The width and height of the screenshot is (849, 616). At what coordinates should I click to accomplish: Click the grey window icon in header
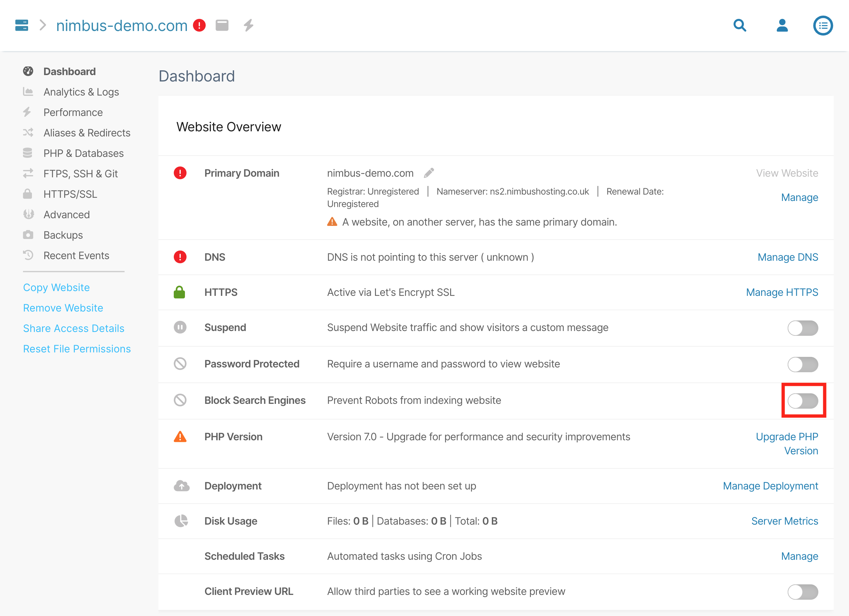coord(222,26)
